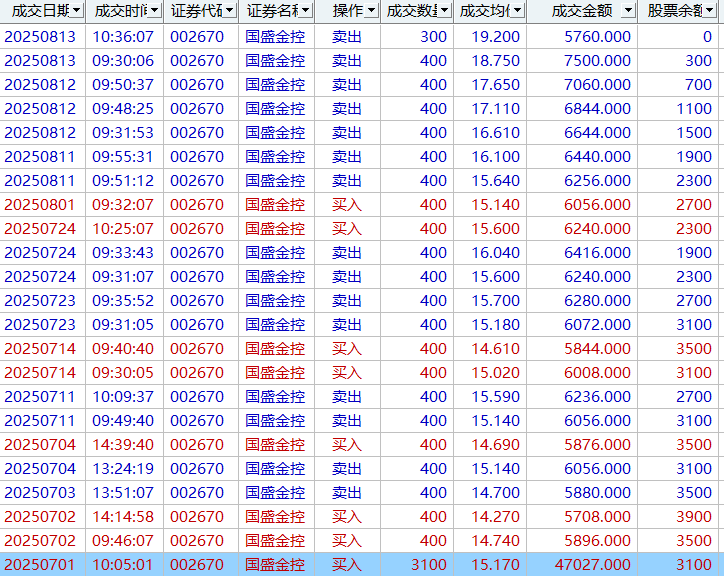Click the 证券代码 column header text
The height and width of the screenshot is (576, 724).
197,11
